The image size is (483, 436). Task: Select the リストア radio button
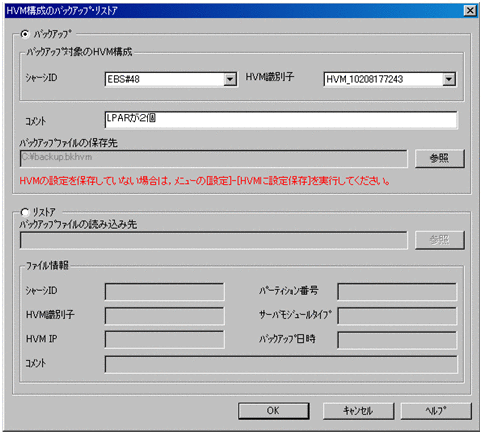coord(25,212)
